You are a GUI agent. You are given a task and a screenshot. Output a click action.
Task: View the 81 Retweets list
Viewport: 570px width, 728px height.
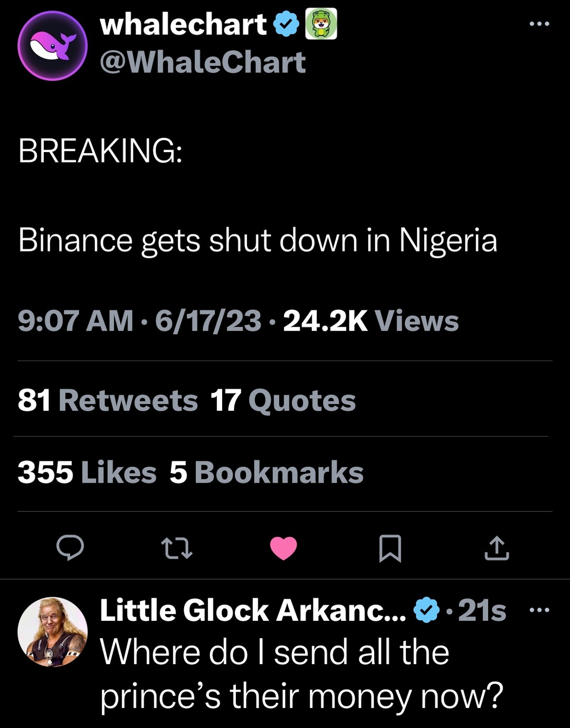(x=108, y=400)
